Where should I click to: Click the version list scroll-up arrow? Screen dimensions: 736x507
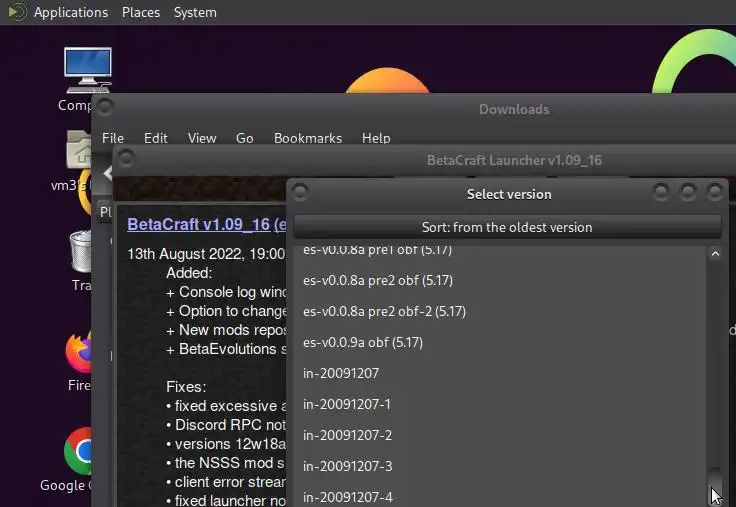715,254
